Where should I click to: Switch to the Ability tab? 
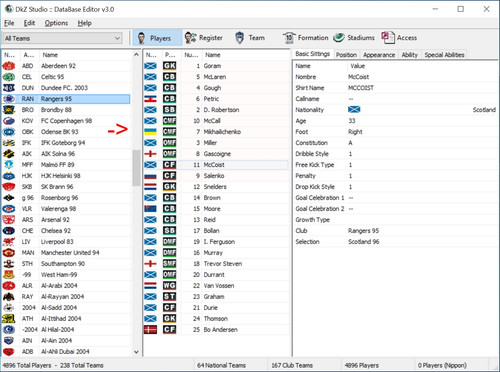click(409, 55)
